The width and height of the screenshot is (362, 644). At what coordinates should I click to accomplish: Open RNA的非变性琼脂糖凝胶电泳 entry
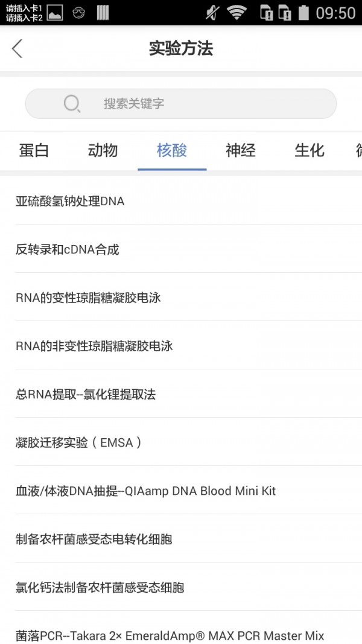(181, 345)
